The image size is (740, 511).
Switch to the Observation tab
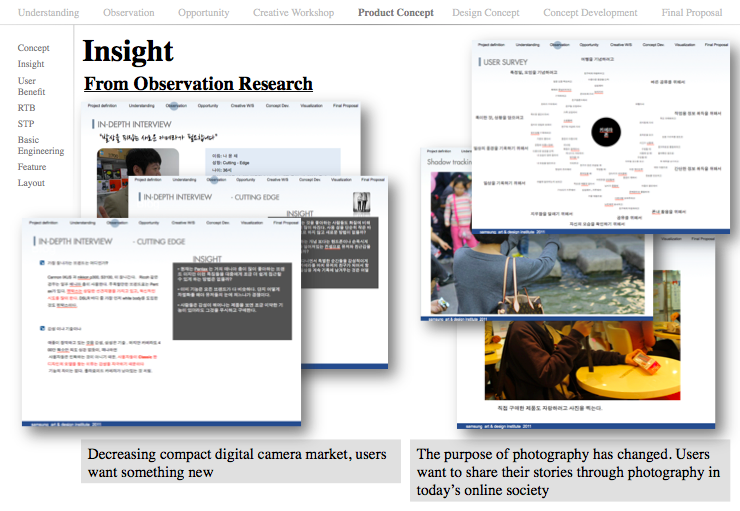click(x=128, y=13)
